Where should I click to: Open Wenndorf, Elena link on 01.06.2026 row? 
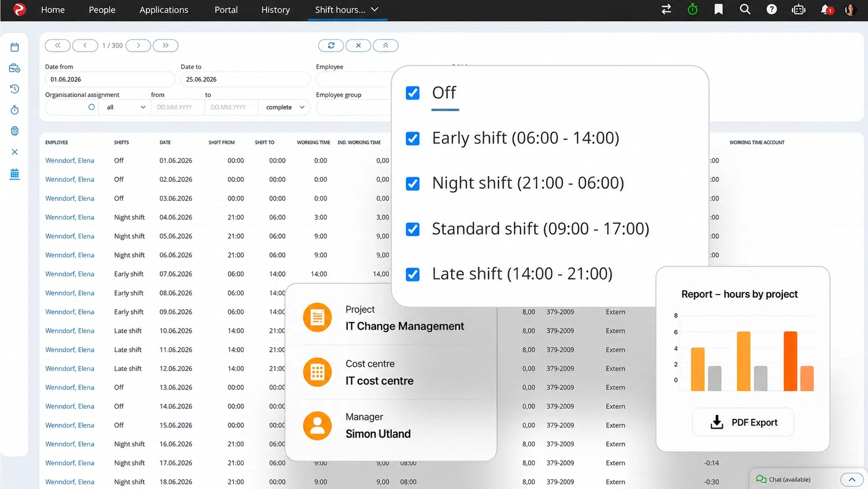click(70, 161)
